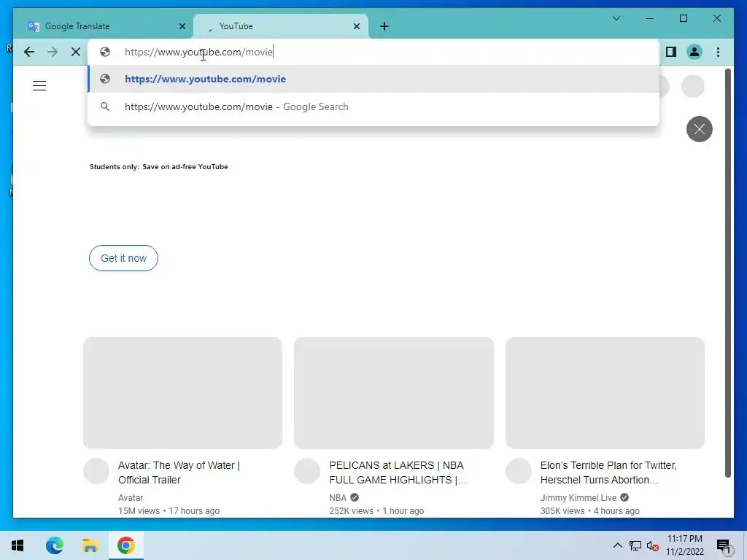Click the Chrome taskbar icon
This screenshot has width=747, height=560.
click(x=125, y=545)
